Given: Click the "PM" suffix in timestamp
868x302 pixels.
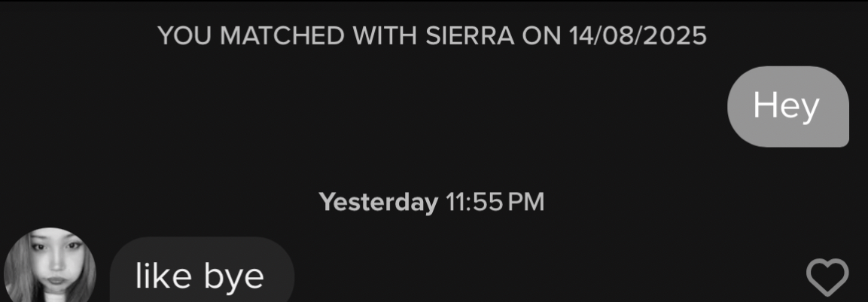Looking at the screenshot, I should 526,203.
